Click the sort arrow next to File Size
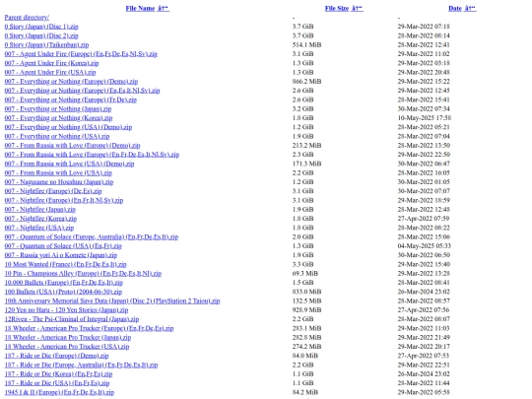This screenshot has width=532, height=399. [358, 8]
